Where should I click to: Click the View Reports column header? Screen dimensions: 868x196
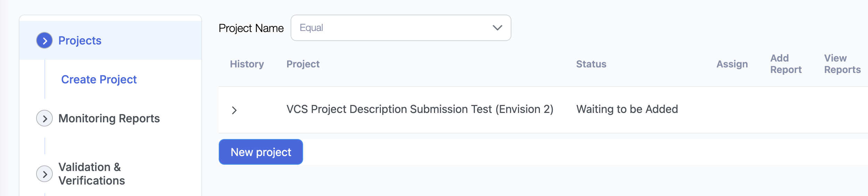[842, 64]
